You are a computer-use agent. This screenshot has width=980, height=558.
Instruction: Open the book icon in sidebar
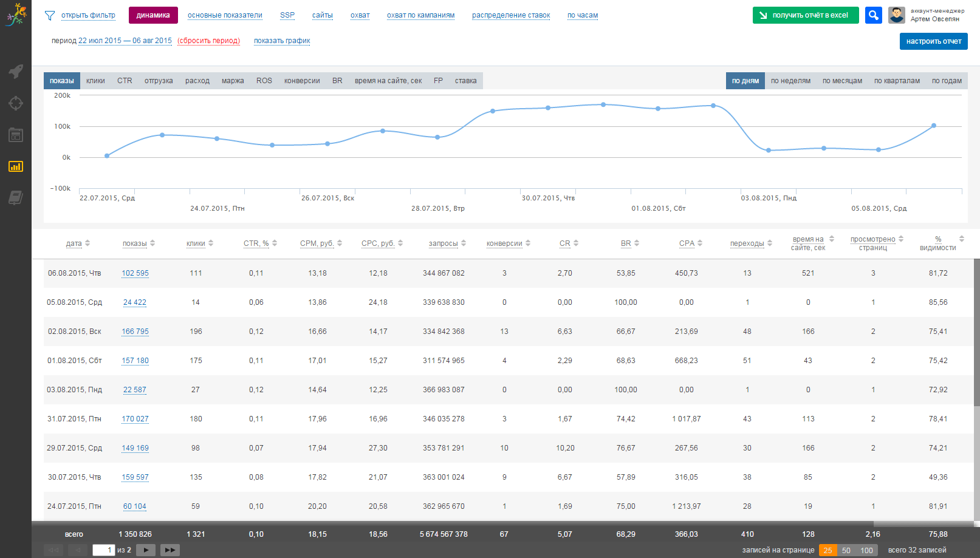pos(16,197)
